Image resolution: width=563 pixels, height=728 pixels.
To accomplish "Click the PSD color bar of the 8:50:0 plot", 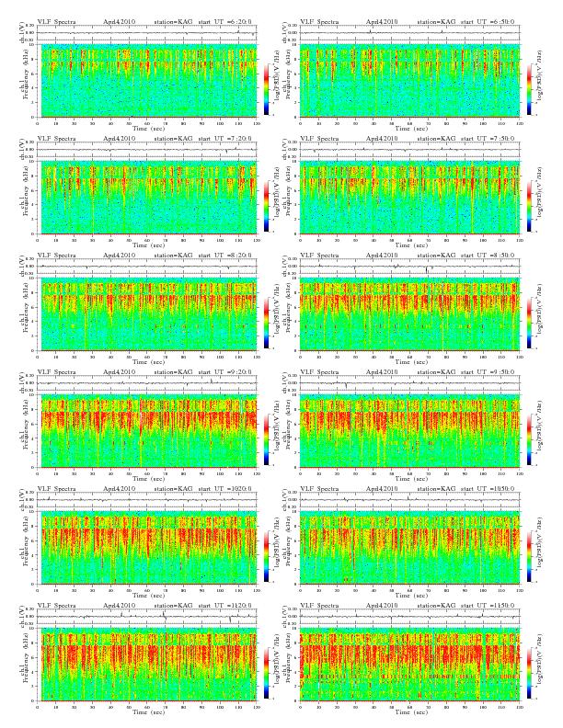I will [x=530, y=323].
